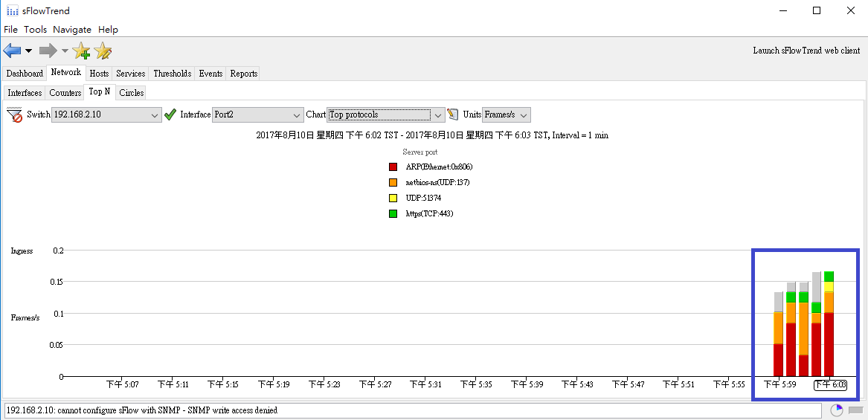Open the Forward history dropdown arrow

click(x=65, y=51)
